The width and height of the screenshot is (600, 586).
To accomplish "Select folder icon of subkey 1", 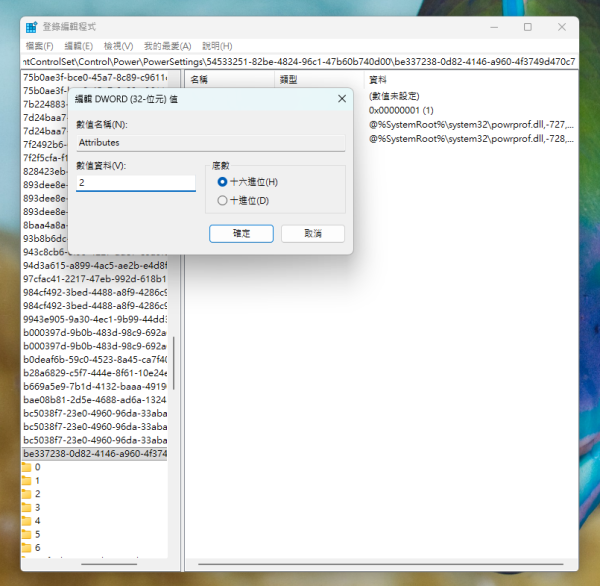I will (26, 480).
